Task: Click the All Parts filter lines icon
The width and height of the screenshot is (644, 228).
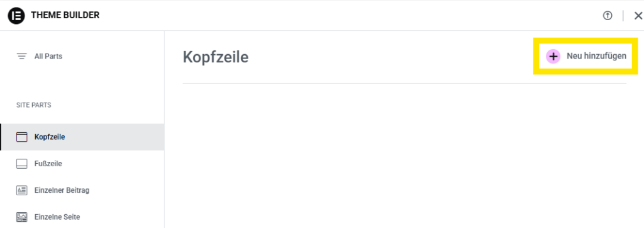Action: point(22,57)
